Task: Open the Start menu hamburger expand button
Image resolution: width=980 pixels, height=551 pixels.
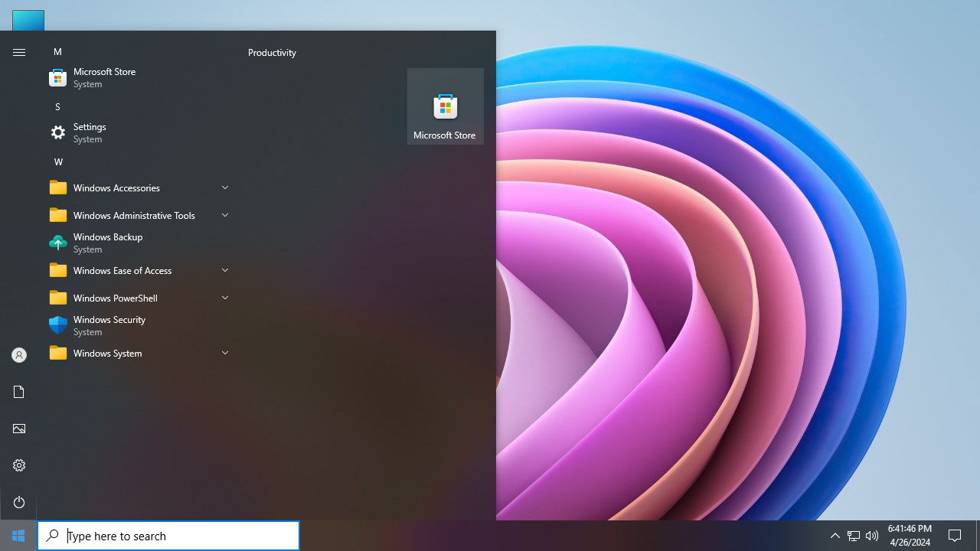Action: [19, 52]
